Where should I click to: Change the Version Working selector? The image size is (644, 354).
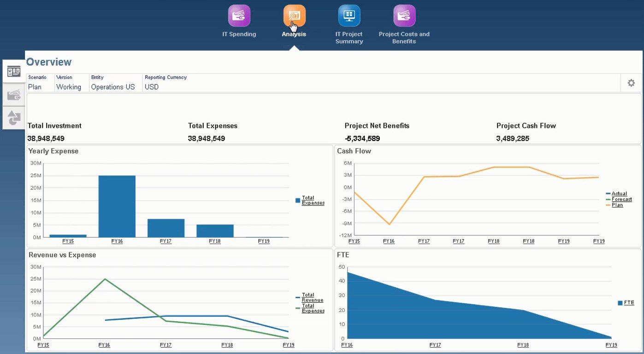70,87
